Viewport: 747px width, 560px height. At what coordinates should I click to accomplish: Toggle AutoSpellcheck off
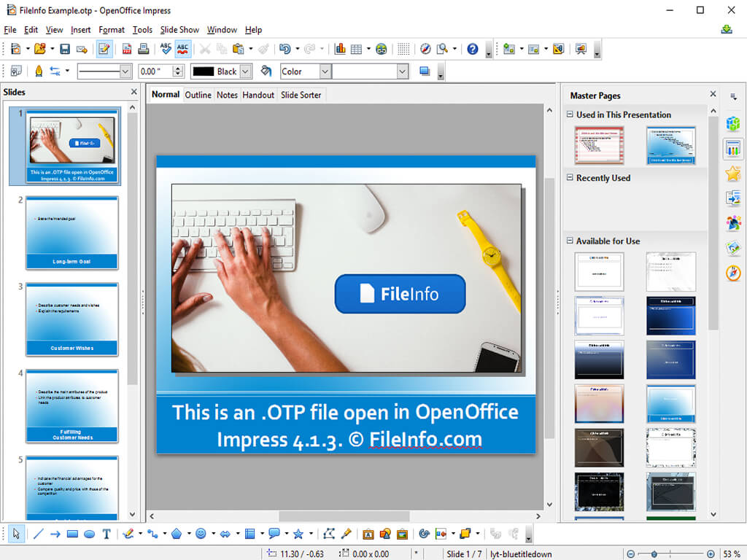182,49
